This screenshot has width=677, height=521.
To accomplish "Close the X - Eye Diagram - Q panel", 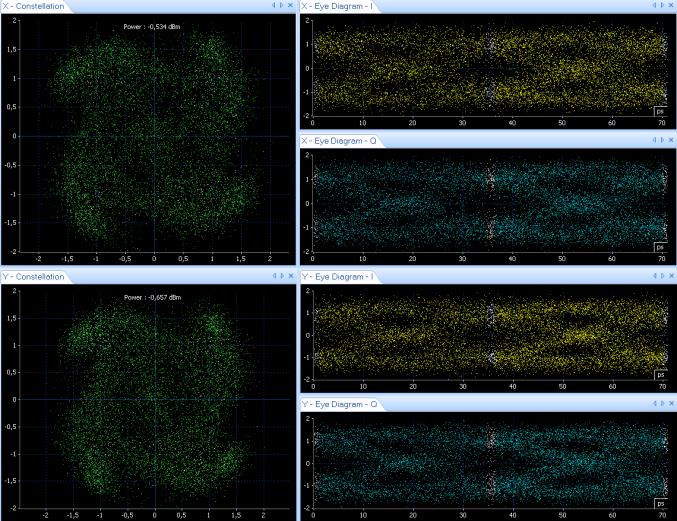I will 671,140.
